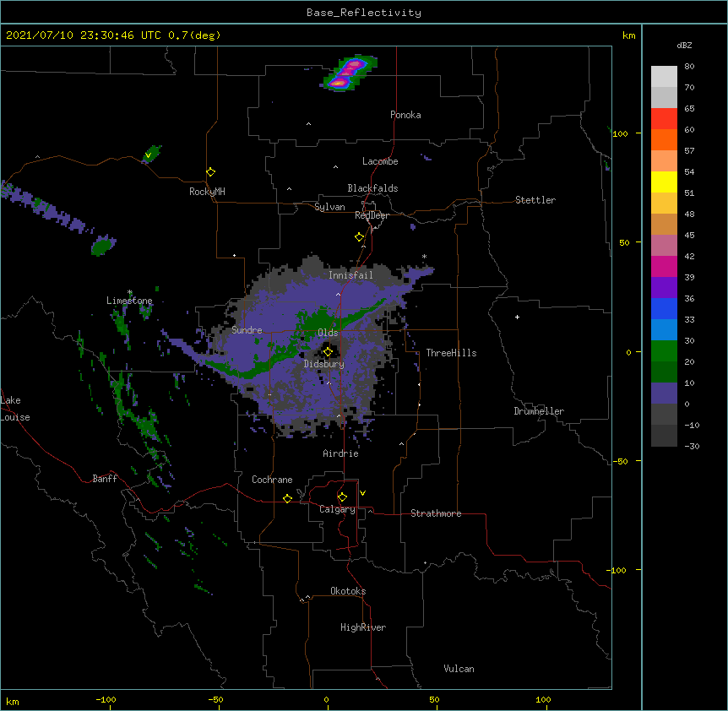Click the right axis -50 km tick label

click(620, 461)
